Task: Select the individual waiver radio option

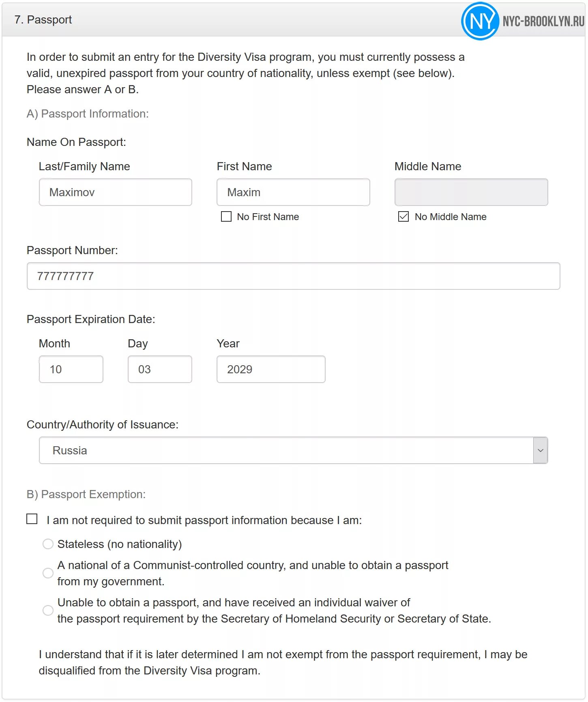Action: (x=48, y=610)
